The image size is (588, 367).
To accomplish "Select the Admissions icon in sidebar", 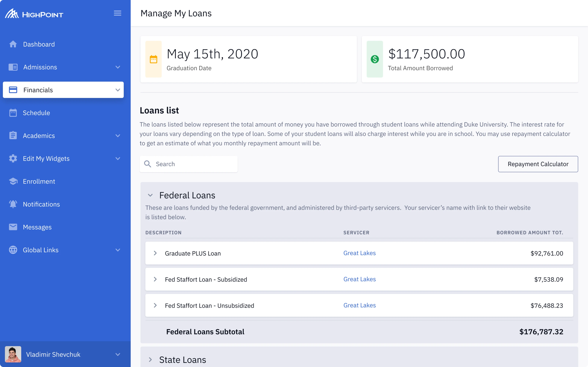I will tap(13, 67).
